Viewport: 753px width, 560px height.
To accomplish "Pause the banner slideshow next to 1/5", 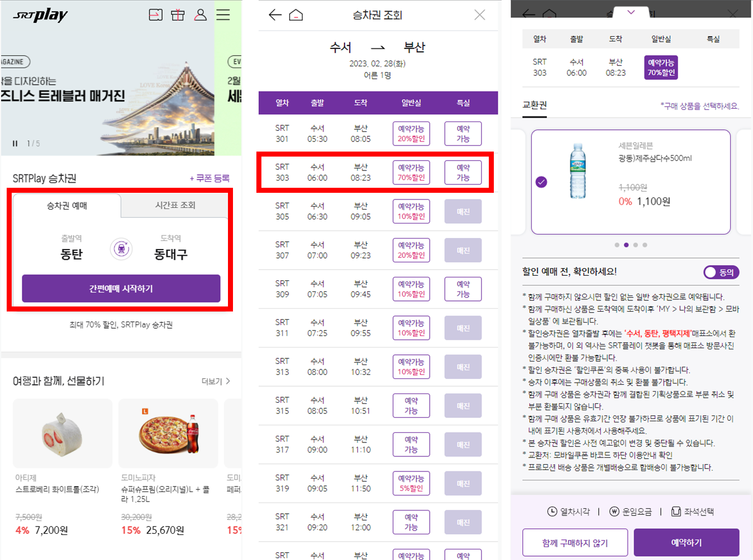I will (x=14, y=144).
